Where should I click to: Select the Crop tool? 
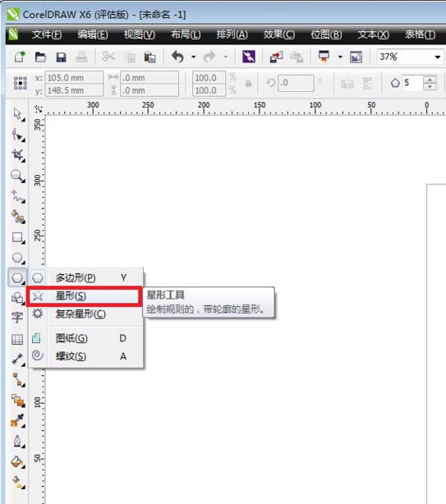pos(18,156)
